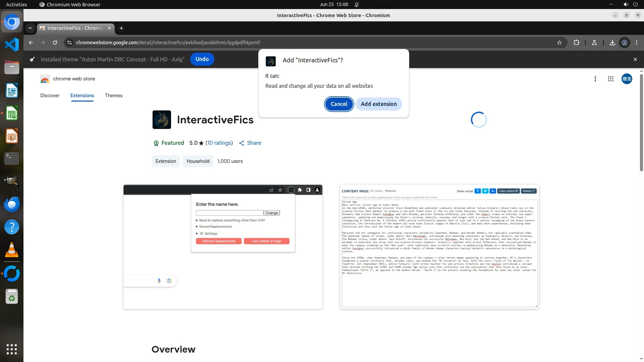Open the 10 ratings link
Image resolution: width=644 pixels, height=362 pixels.
coord(219,143)
